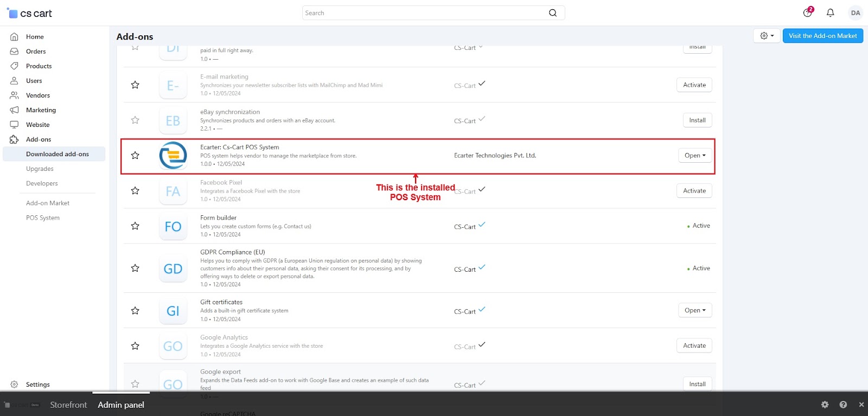
Task: Click the search magnifier icon
Action: pyautogui.click(x=552, y=13)
